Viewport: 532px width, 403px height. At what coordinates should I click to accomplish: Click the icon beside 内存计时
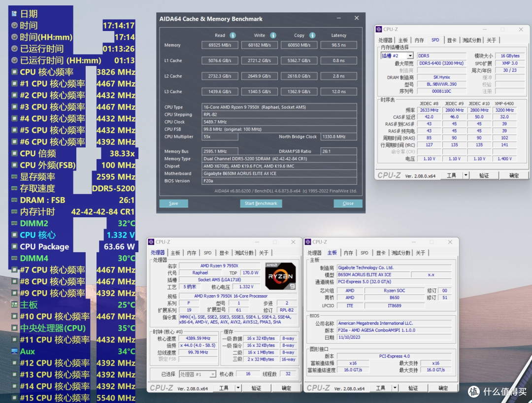click(14, 212)
